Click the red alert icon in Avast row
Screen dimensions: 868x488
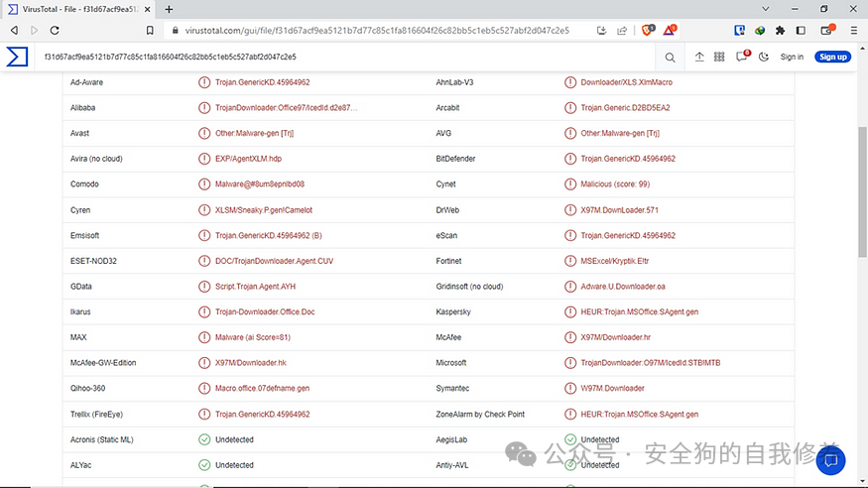204,133
